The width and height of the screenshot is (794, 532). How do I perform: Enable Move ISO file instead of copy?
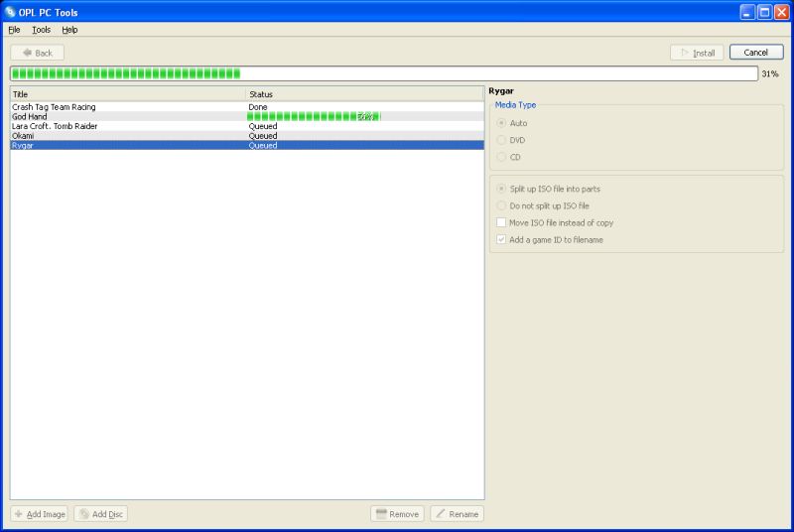point(556,222)
